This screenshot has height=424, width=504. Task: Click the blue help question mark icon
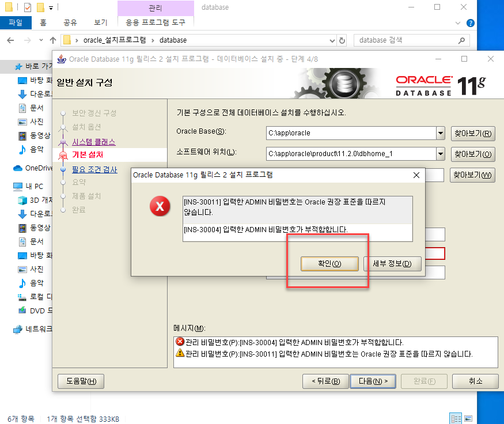click(470, 23)
